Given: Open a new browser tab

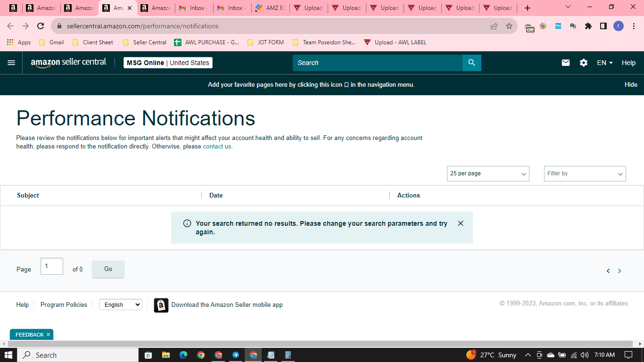Looking at the screenshot, I should tap(528, 8).
